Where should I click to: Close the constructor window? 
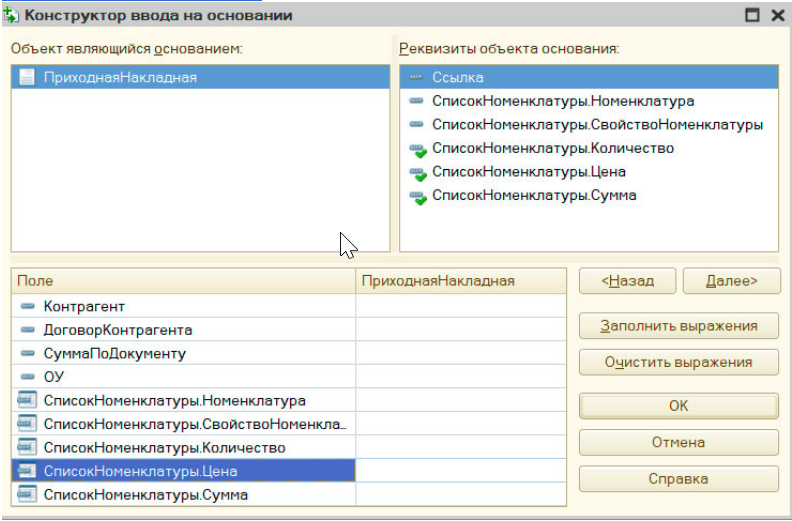(778, 15)
